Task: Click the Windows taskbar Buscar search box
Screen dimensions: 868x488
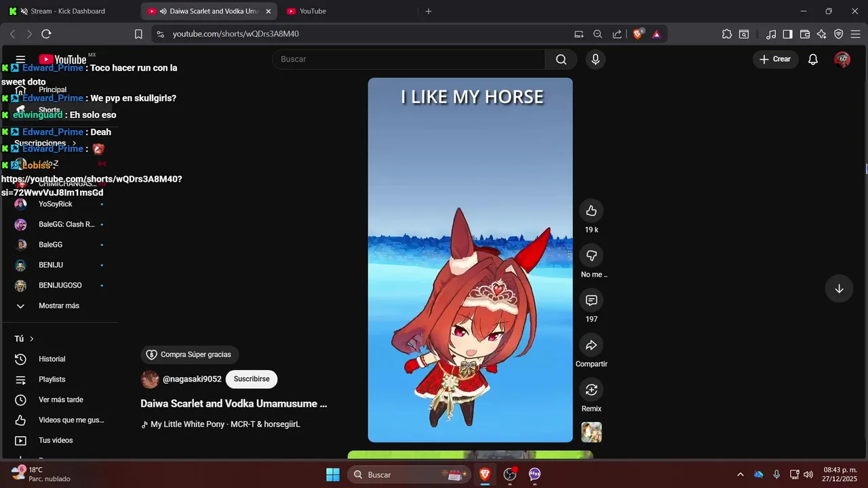Action: click(x=410, y=474)
